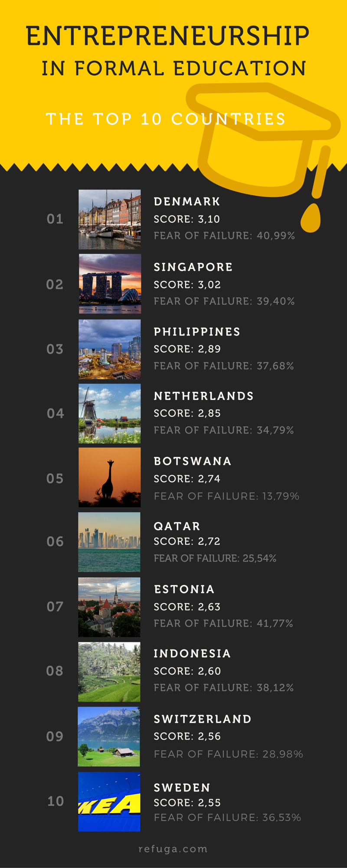
Task: Click the Entrepreneurship main title
Action: 168,36
